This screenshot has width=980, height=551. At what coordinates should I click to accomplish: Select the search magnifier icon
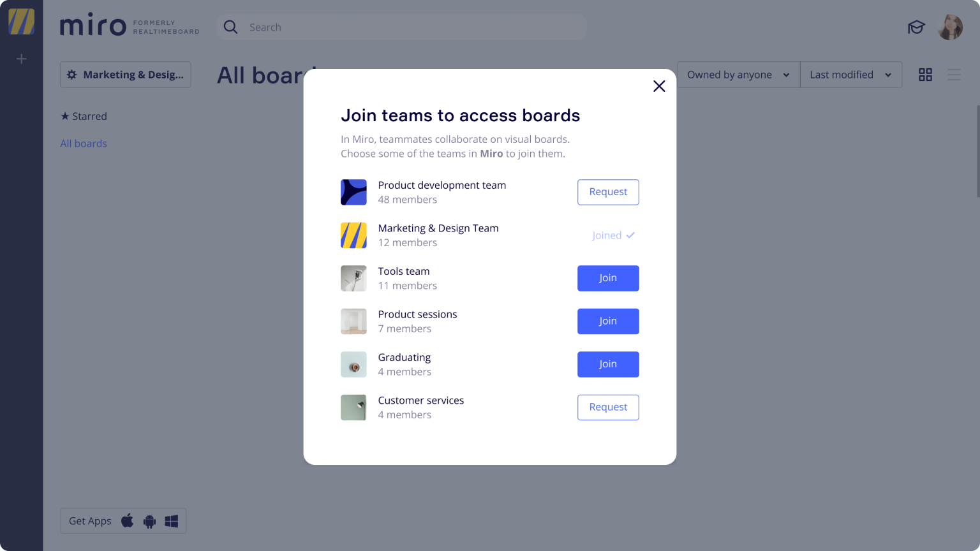coord(230,27)
